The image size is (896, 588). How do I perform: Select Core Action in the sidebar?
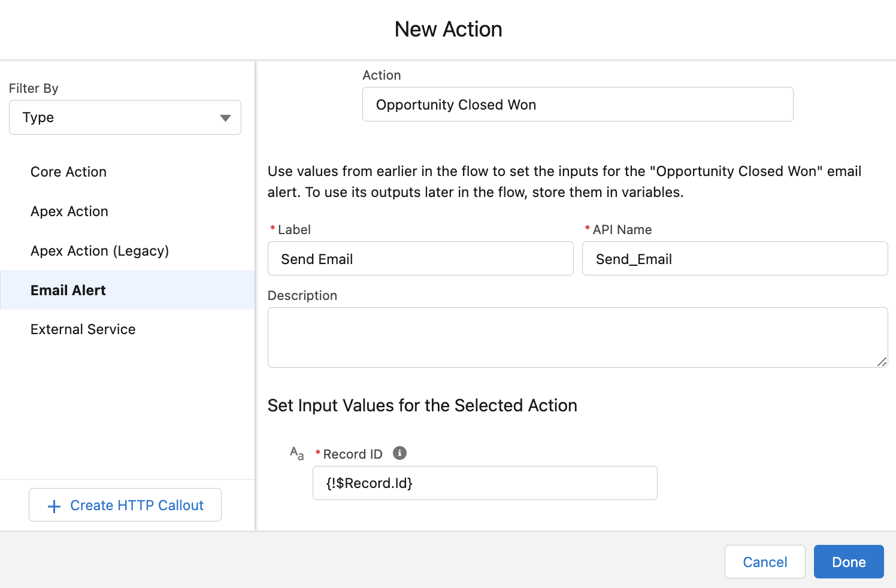[68, 172]
